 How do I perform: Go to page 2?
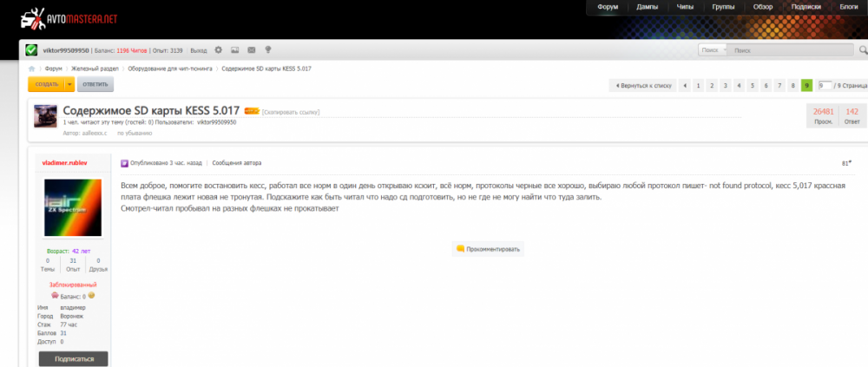click(712, 85)
